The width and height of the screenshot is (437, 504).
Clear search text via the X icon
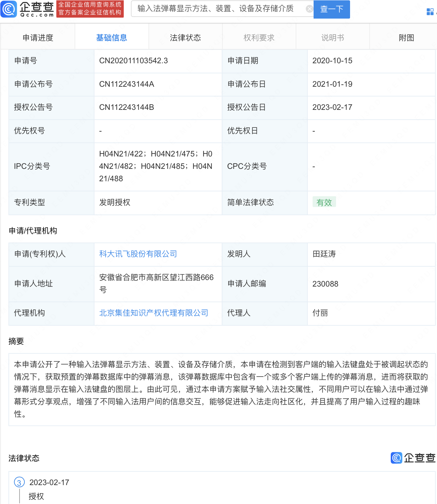click(x=309, y=8)
